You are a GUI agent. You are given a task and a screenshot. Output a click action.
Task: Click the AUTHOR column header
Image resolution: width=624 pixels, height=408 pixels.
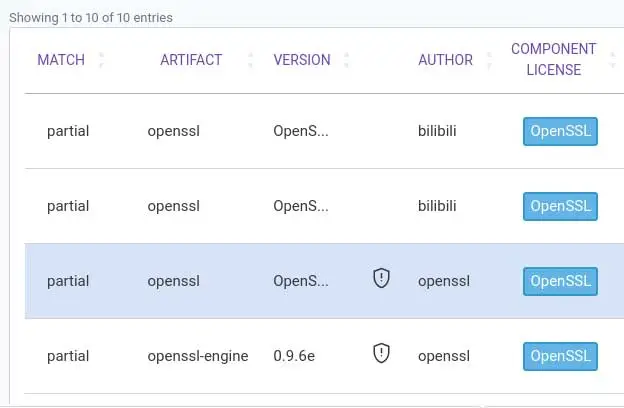[445, 60]
